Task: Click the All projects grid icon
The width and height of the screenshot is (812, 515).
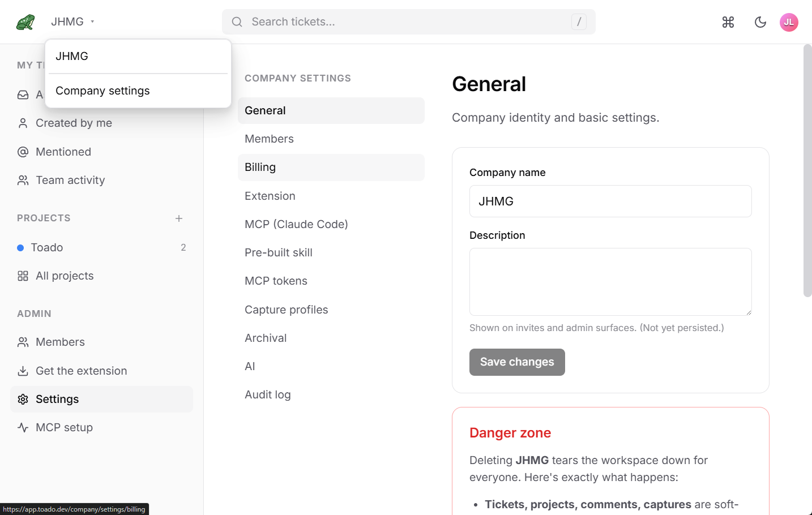Action: coord(23,276)
